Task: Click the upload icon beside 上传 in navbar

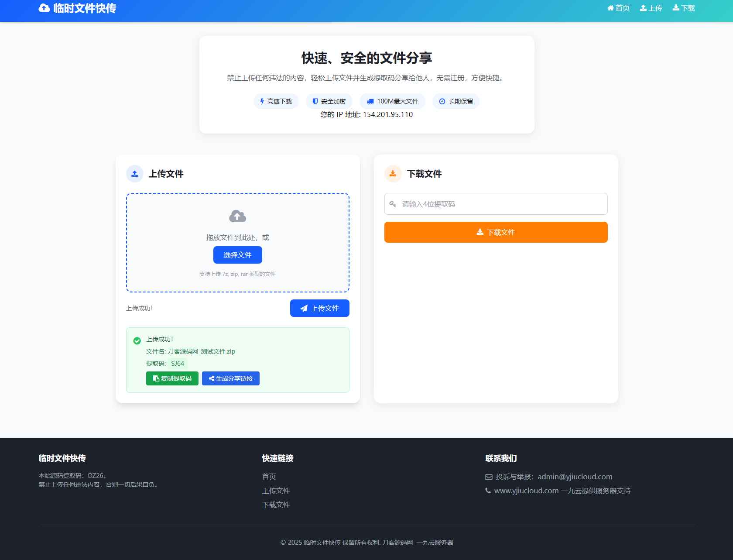Action: click(x=643, y=7)
